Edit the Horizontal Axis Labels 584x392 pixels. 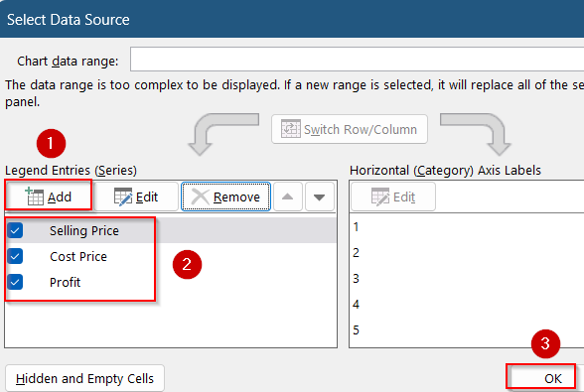point(393,196)
